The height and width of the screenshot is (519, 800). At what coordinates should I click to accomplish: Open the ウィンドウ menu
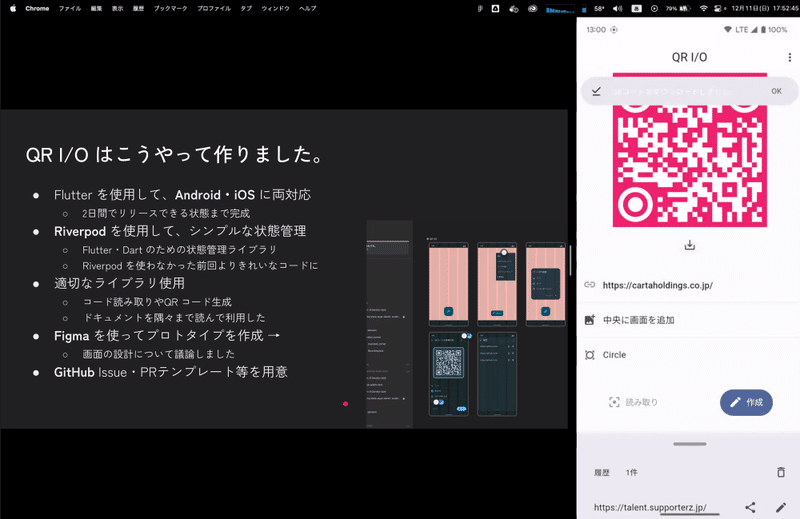[276, 8]
